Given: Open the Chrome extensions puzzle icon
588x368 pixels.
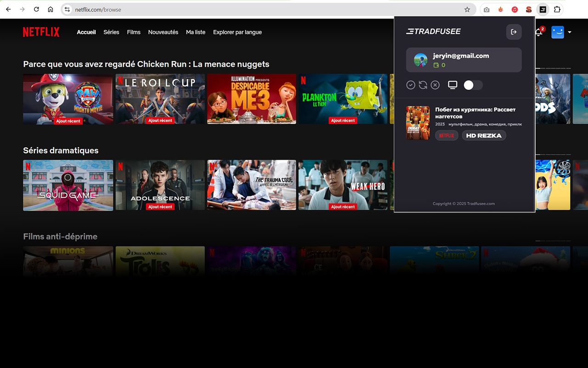Looking at the screenshot, I should pyautogui.click(x=557, y=9).
